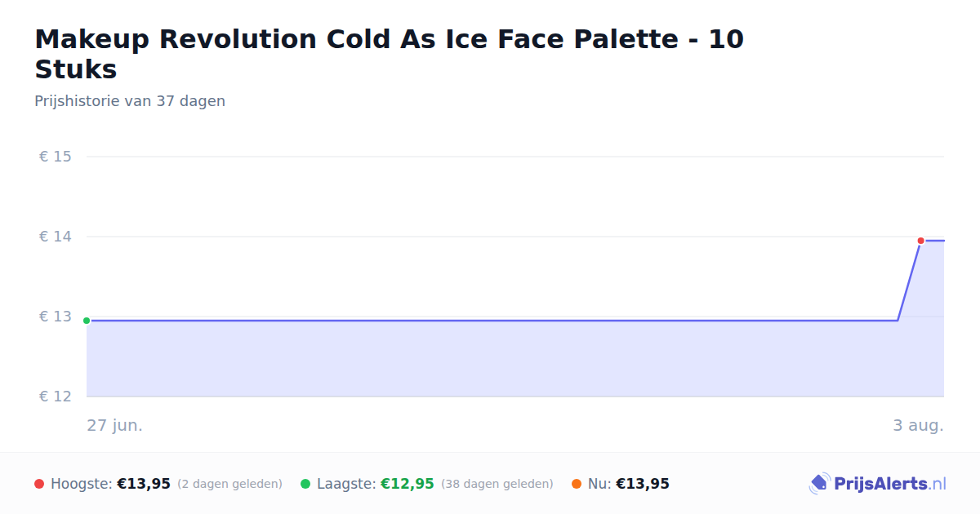The width and height of the screenshot is (980, 514).
Task: Click the 38 dagen geleden note
Action: click(x=497, y=485)
